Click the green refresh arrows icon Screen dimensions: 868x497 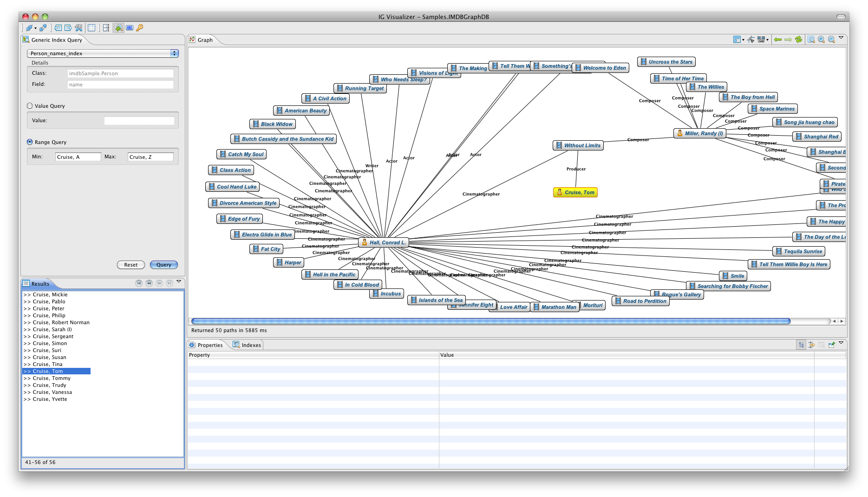[798, 40]
